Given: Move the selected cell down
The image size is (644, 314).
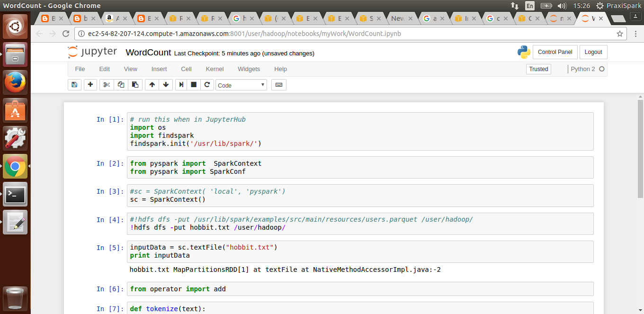Looking at the screenshot, I should coord(165,85).
